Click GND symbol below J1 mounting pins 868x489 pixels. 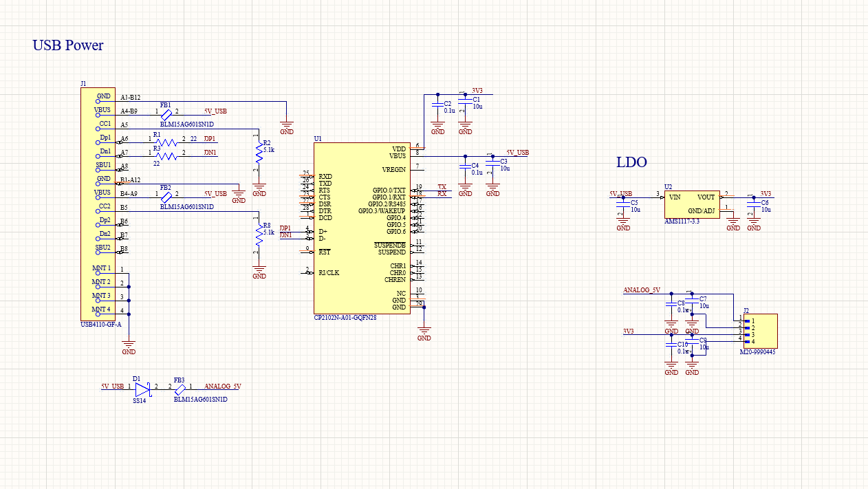coord(129,347)
